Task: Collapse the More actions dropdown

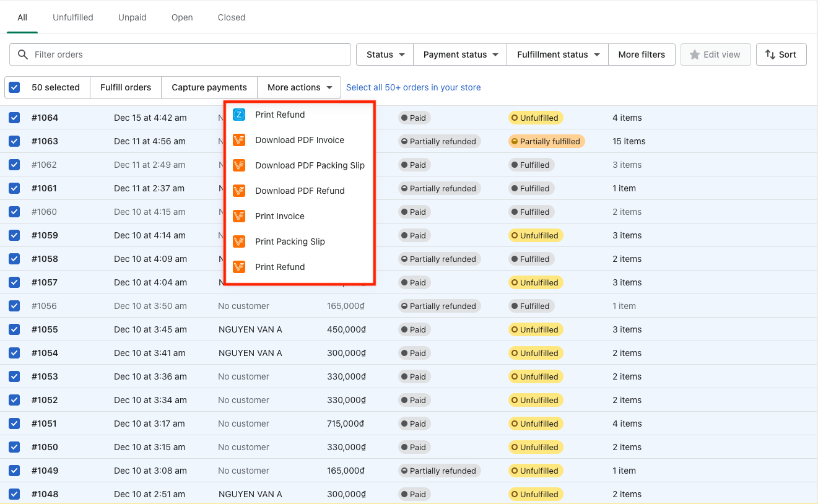Action: click(300, 87)
